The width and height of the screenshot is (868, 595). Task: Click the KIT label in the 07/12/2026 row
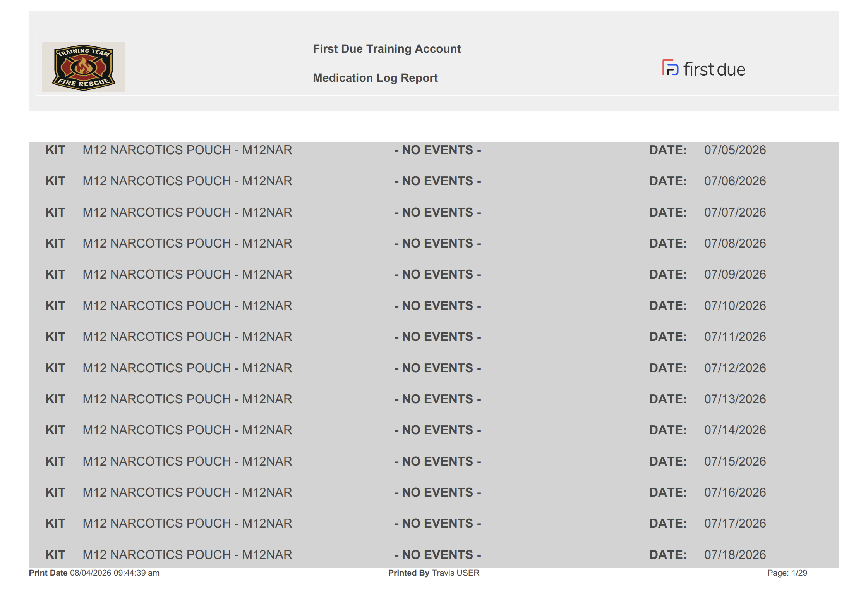pos(55,368)
